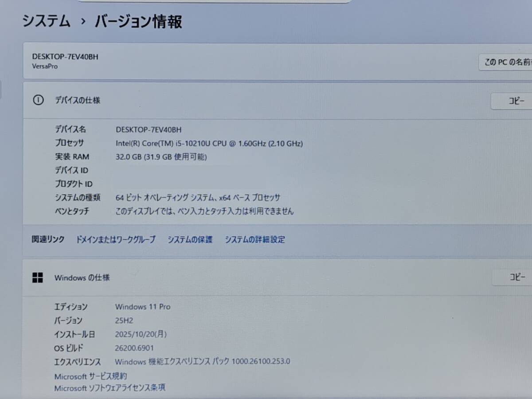Click OS build value 26200.6901
The image size is (532, 399).
click(x=134, y=348)
